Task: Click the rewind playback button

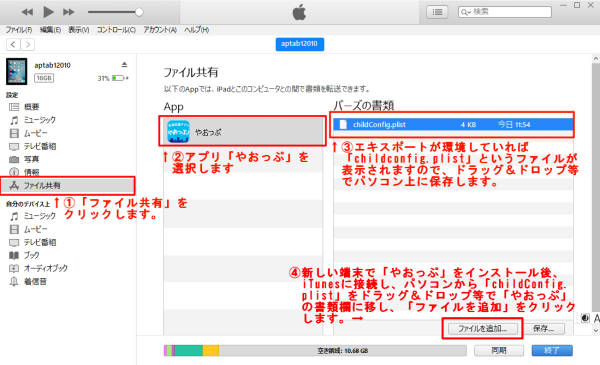Action: 27,12
